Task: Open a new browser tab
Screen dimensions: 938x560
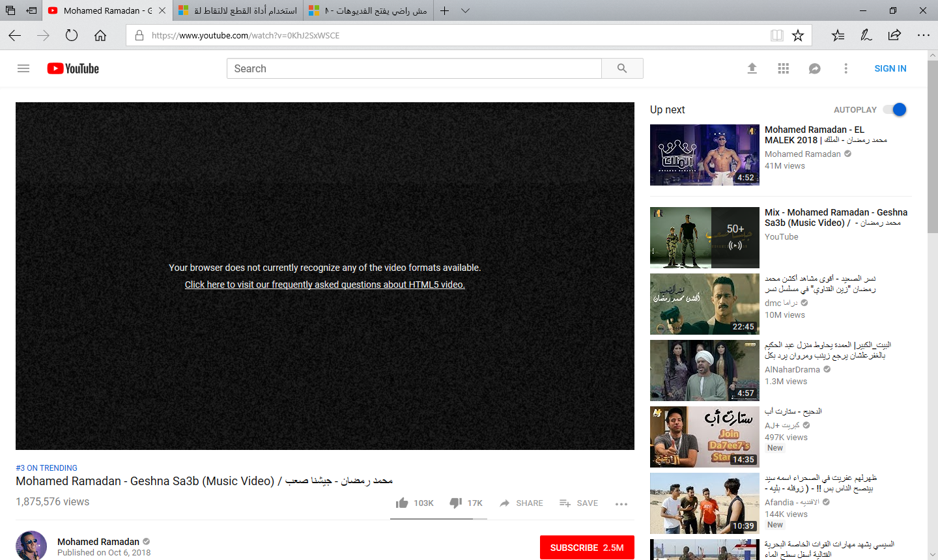Action: [444, 10]
